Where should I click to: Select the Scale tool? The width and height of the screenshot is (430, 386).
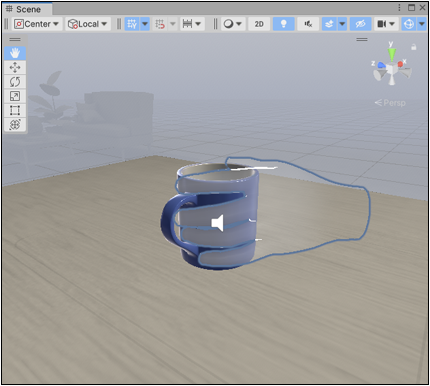click(15, 96)
